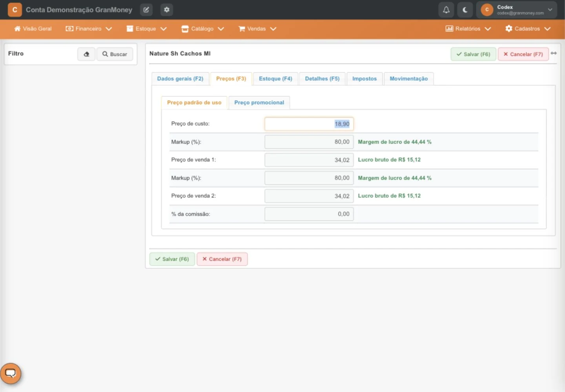The width and height of the screenshot is (565, 392).
Task: Click the % da comissão field
Action: pos(309,214)
